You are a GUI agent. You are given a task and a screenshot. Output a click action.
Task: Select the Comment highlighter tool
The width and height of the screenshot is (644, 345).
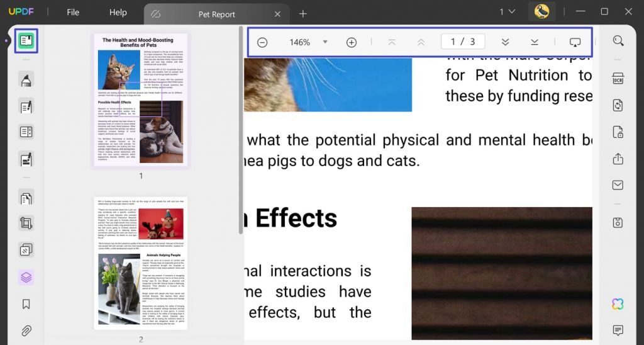coord(26,80)
